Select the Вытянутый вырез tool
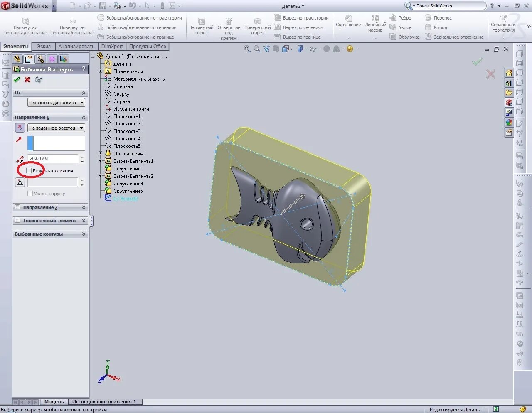The height and width of the screenshot is (413, 532). click(x=201, y=27)
